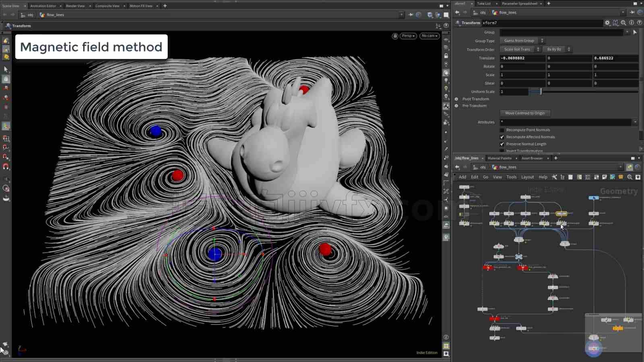The width and height of the screenshot is (644, 362).
Task: Click the xform7 node name field
Action: point(542,23)
